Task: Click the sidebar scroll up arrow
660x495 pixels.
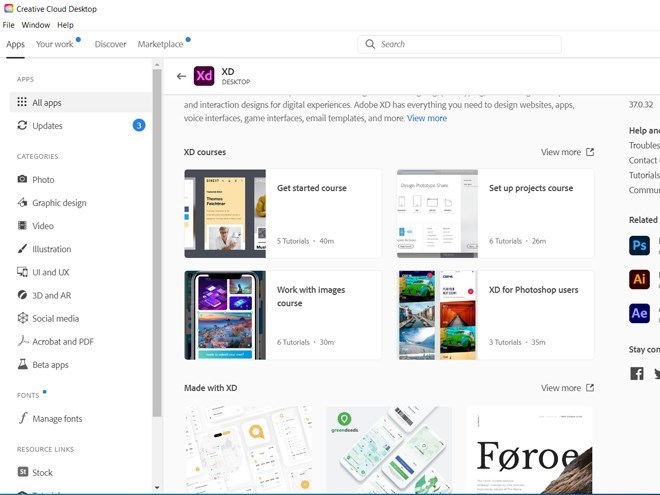Action: point(157,64)
